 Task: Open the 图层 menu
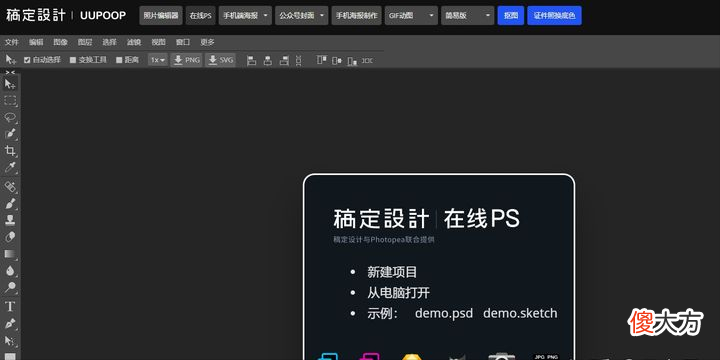click(85, 42)
